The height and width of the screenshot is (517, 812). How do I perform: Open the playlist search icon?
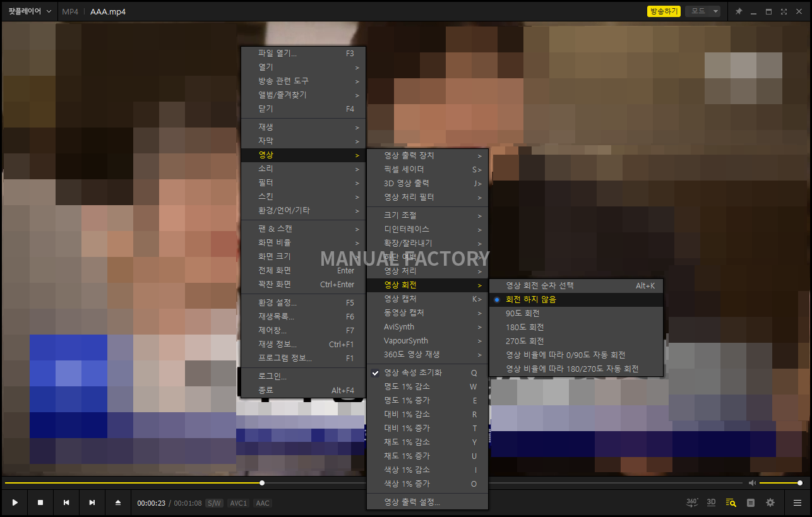click(x=731, y=502)
